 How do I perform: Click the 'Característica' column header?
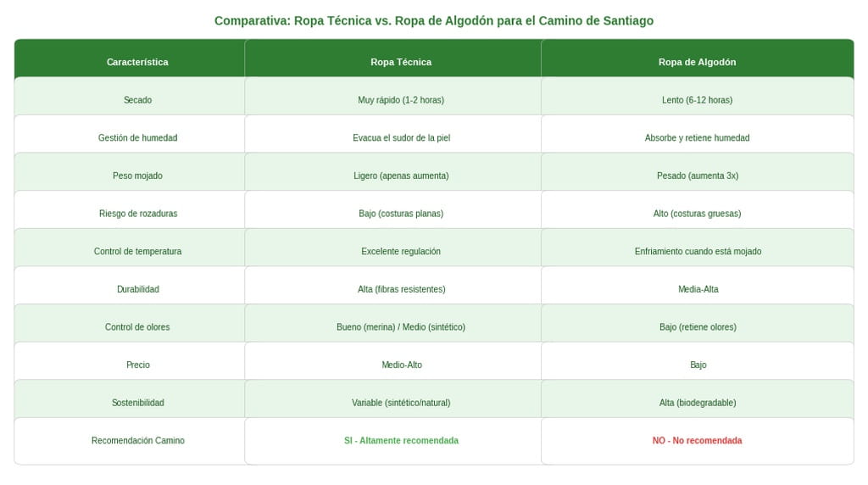click(x=137, y=62)
